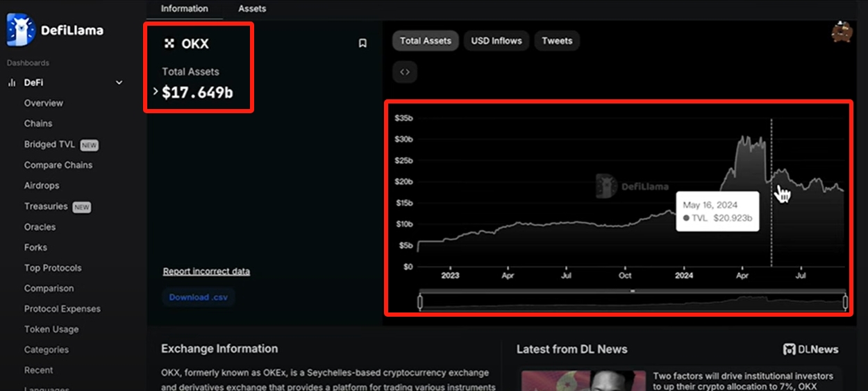Image resolution: width=868 pixels, height=391 pixels.
Task: Click the OKX logo icon
Action: coord(169,44)
